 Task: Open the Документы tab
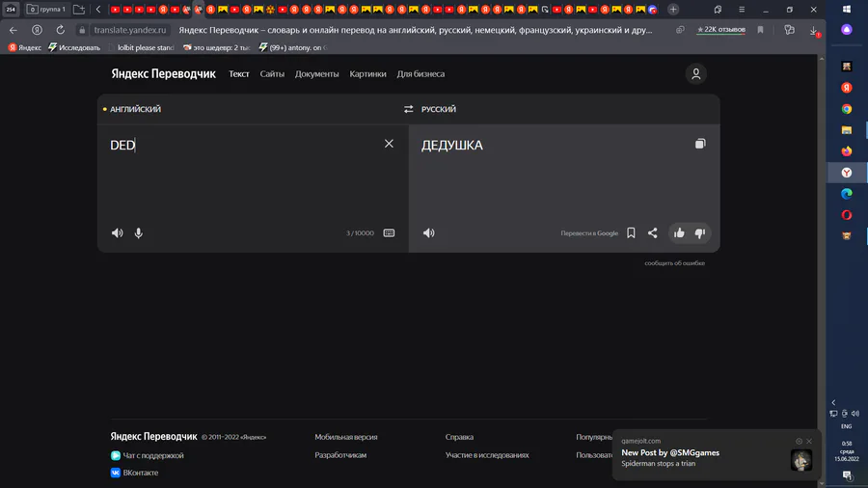[316, 73]
